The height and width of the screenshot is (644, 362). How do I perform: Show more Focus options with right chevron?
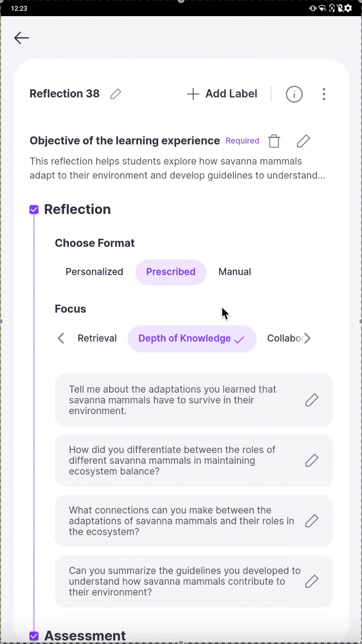coord(307,339)
